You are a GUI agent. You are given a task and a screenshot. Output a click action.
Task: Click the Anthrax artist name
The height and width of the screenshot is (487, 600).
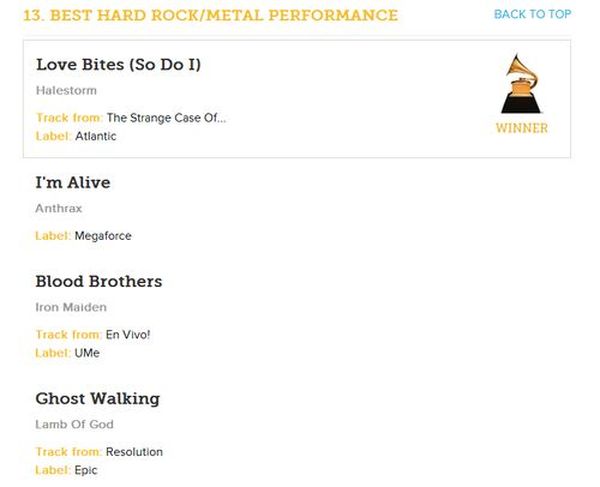[x=59, y=209]
